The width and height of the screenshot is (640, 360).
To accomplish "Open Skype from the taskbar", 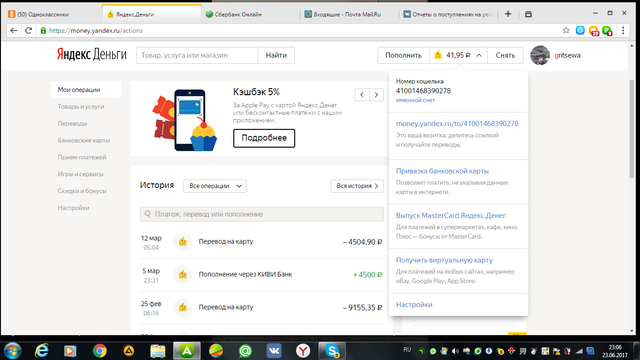I will pyautogui.click(x=332, y=350).
